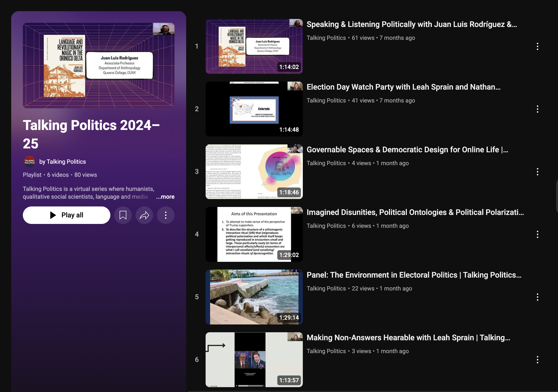Share the Talking Politics 2024–25 playlist

[144, 215]
